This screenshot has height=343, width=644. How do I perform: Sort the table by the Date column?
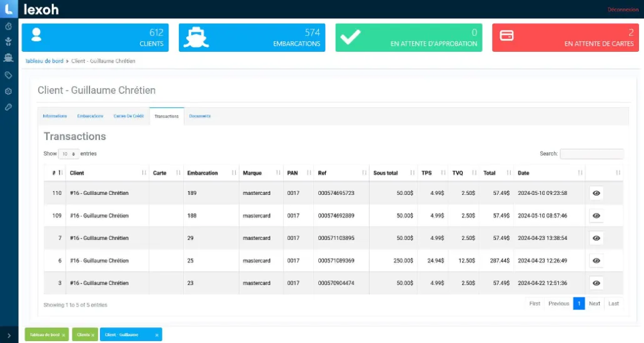pos(550,173)
